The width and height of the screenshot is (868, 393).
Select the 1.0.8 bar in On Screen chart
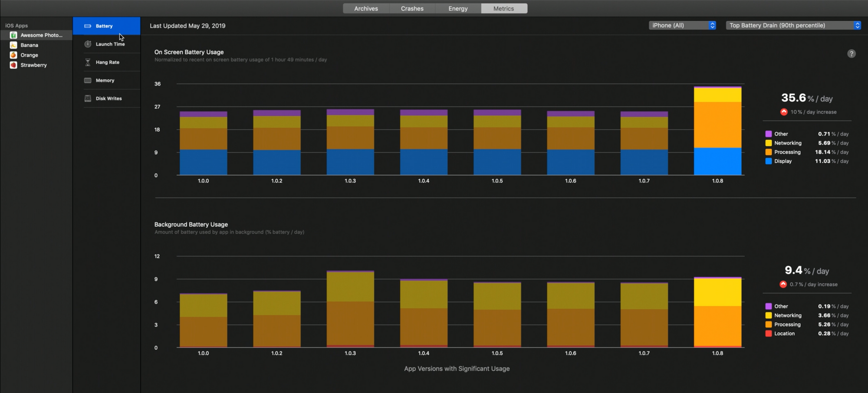[x=718, y=131]
